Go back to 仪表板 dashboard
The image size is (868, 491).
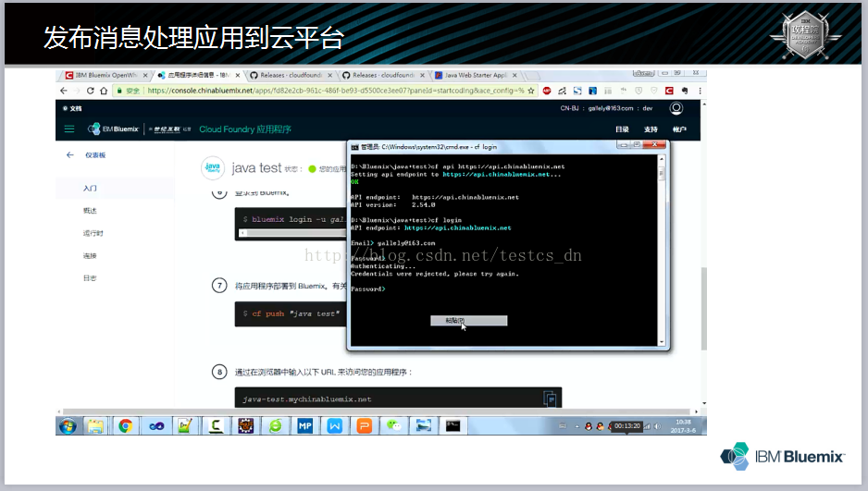tap(95, 155)
